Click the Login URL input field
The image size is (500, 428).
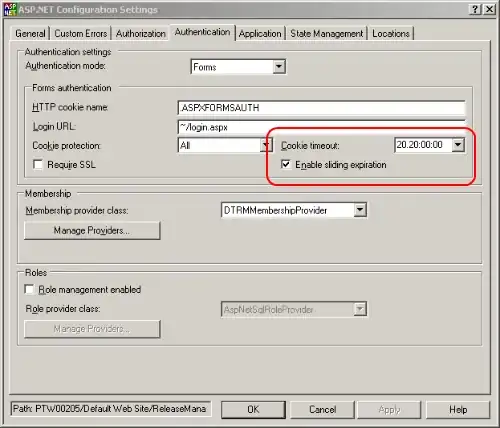tap(321, 127)
